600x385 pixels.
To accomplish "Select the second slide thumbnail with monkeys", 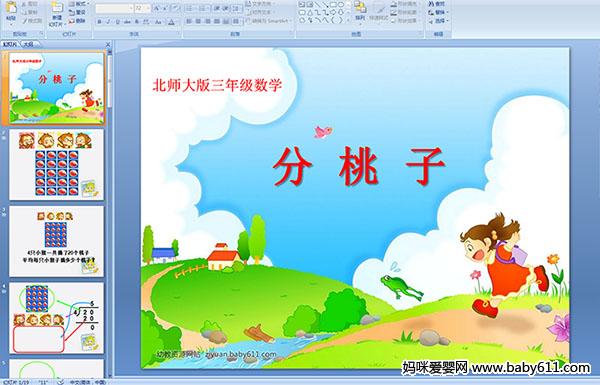I will 56,165.
